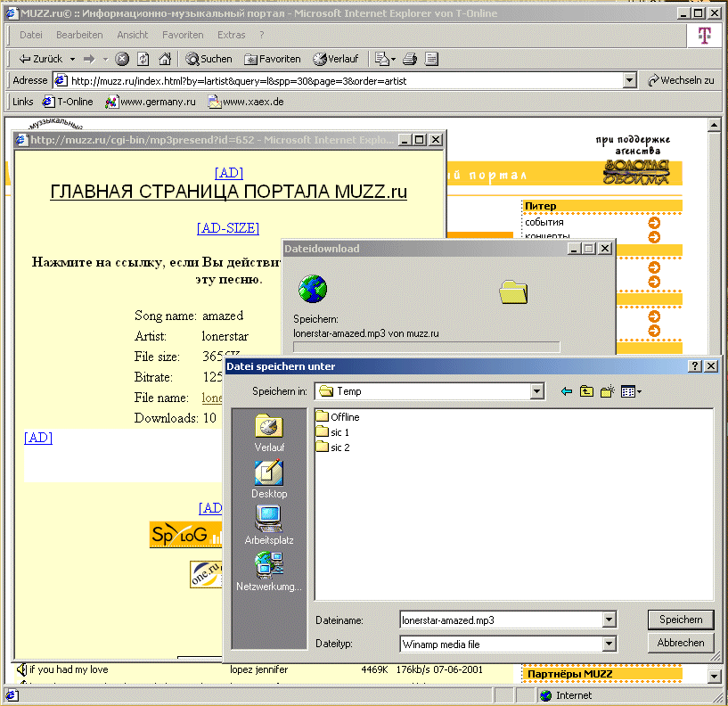728x706 pixels.
Task: Expand the Speichern in Temp dropdown
Action: click(536, 391)
